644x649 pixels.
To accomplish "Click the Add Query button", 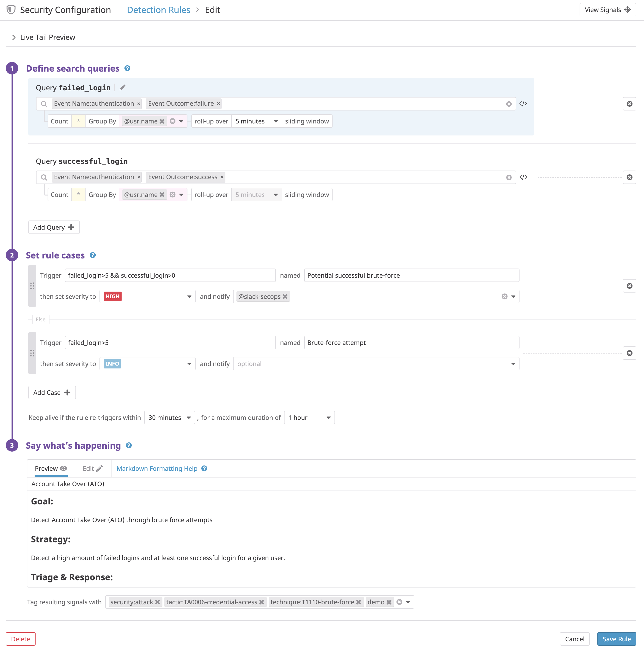I will 54,227.
